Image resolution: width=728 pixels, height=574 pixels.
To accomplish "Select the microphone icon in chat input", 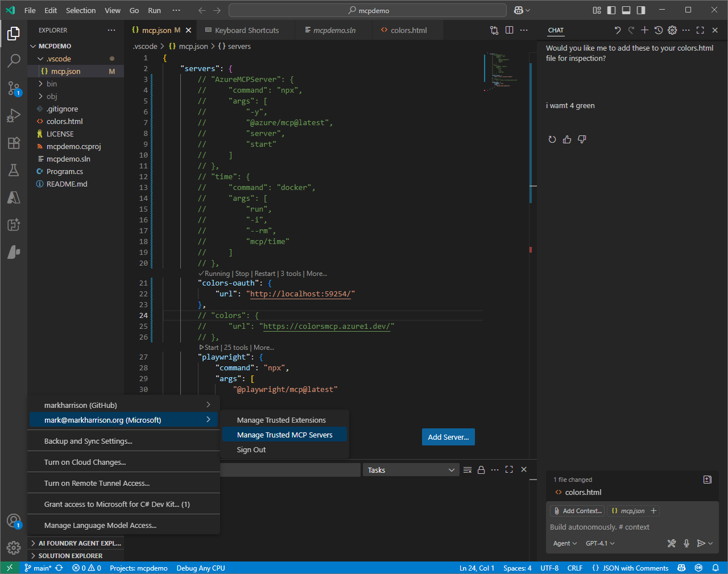I will click(686, 543).
